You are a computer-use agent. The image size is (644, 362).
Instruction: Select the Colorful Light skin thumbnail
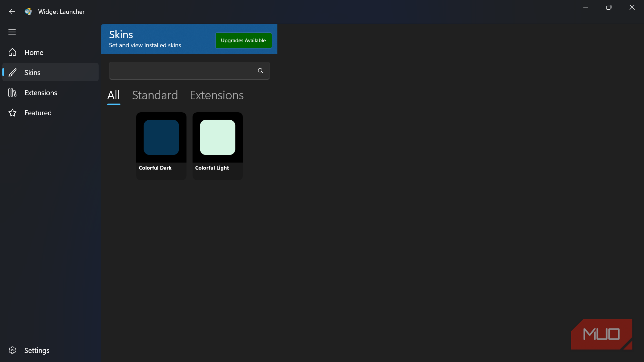[x=218, y=137]
